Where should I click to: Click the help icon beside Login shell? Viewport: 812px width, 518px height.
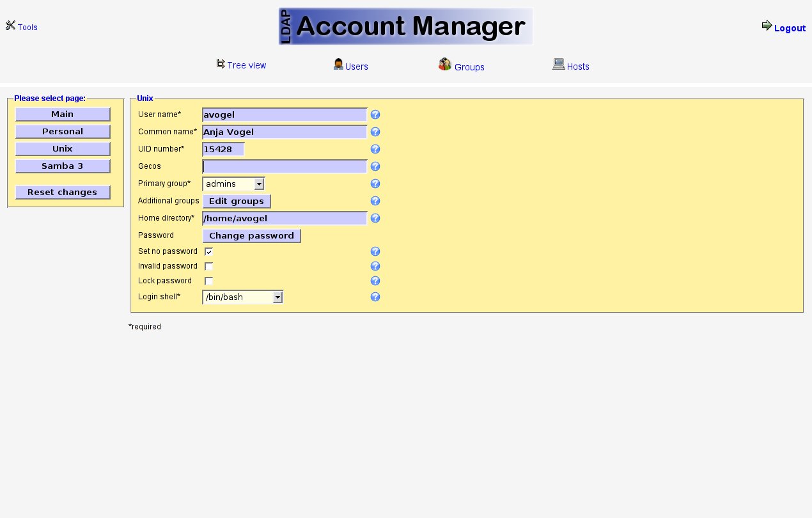coord(375,297)
